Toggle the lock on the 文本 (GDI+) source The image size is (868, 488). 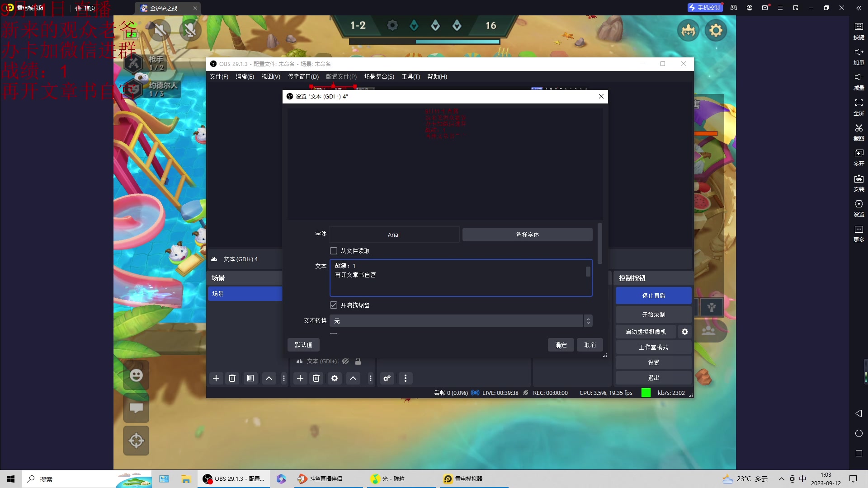[x=358, y=361]
